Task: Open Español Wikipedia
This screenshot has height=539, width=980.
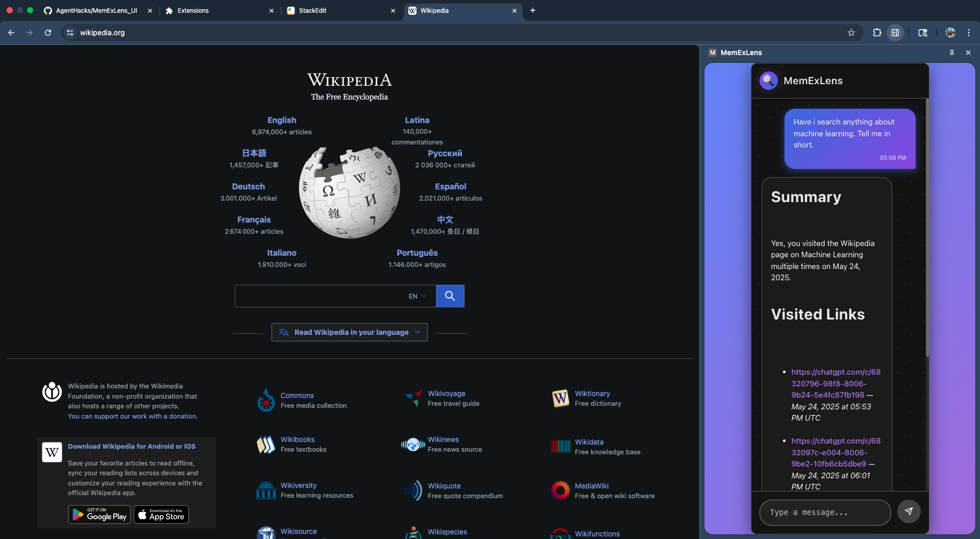Action: (451, 186)
